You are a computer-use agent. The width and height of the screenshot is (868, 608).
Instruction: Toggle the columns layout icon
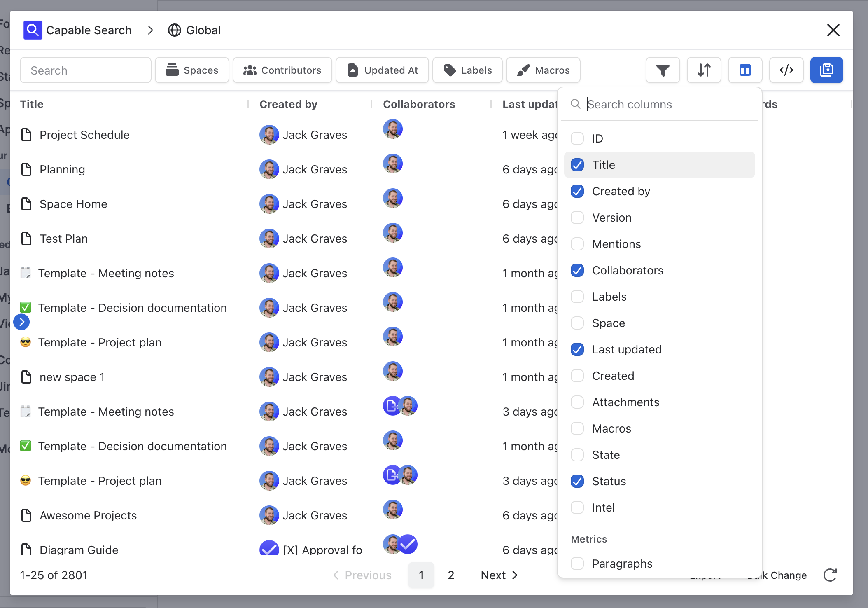pyautogui.click(x=745, y=70)
